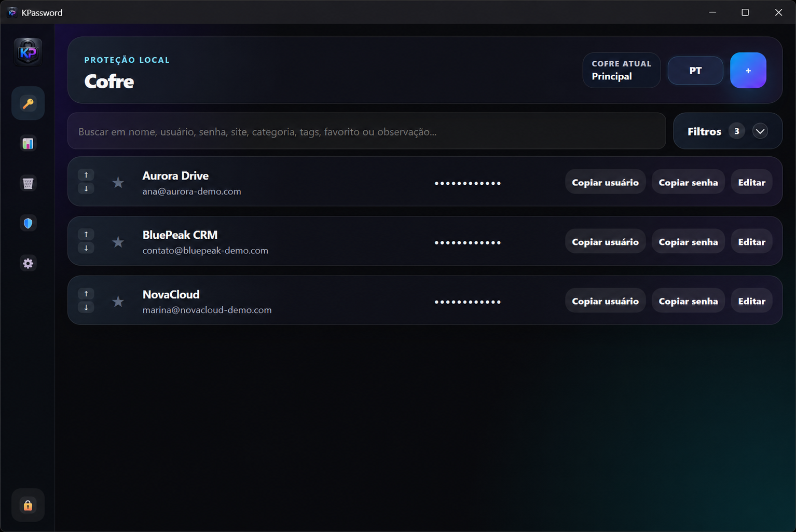Select the Aurora Drive title
Viewport: 796px width, 532px height.
(175, 176)
